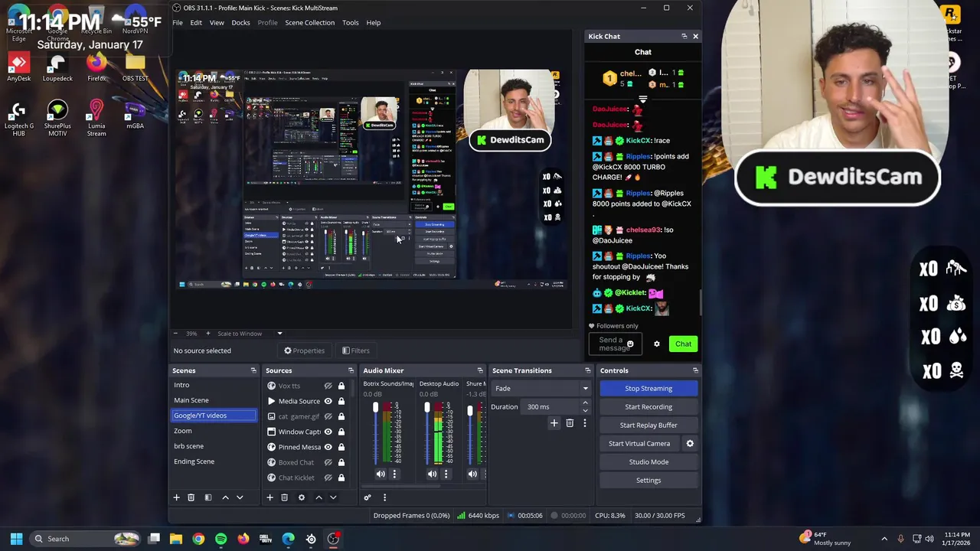Float the Scenes dock panel
Image resolution: width=980 pixels, height=551 pixels.
coord(253,370)
